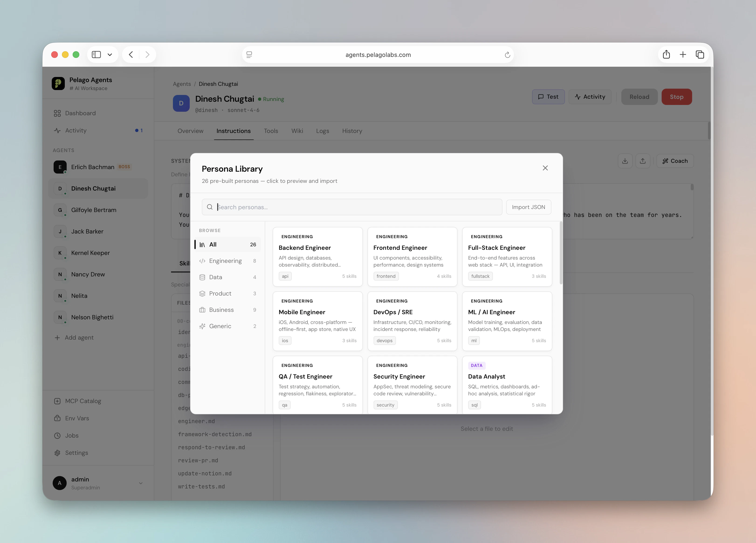Screen dimensions: 756x543
Task: Open the Settings gear page
Action: tap(98, 453)
